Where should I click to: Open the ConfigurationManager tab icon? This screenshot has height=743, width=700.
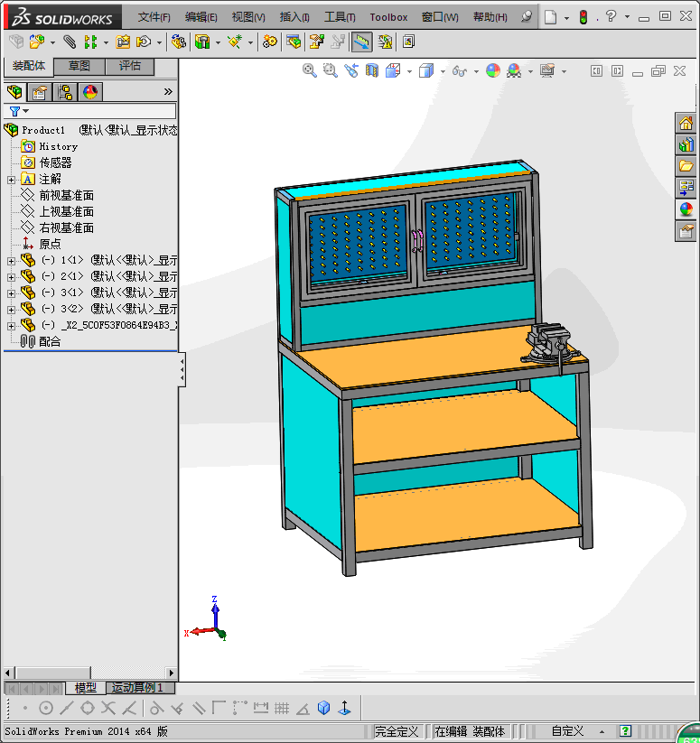tap(65, 91)
